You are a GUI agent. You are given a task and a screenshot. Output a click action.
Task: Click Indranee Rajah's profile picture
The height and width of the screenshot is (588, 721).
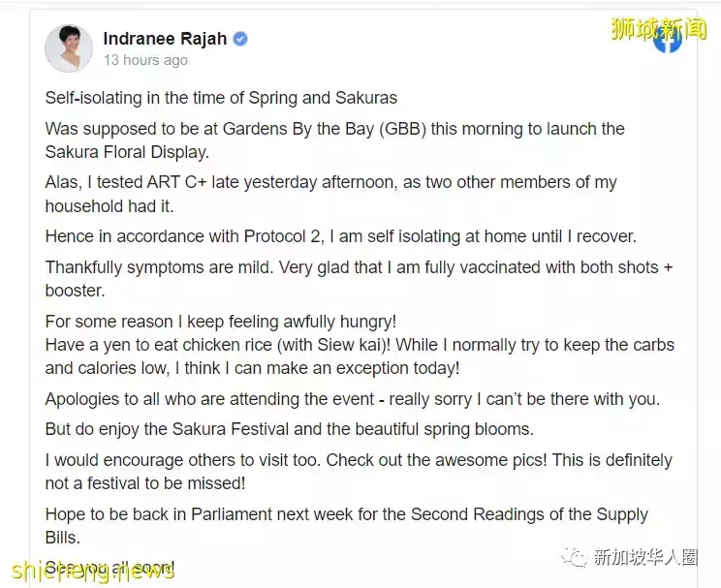(x=69, y=48)
